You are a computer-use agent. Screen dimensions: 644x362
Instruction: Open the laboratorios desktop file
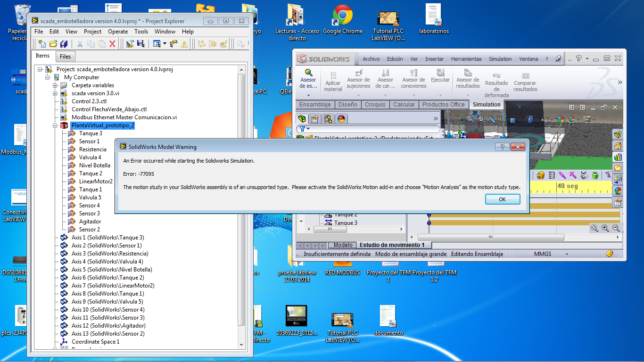pos(434,20)
